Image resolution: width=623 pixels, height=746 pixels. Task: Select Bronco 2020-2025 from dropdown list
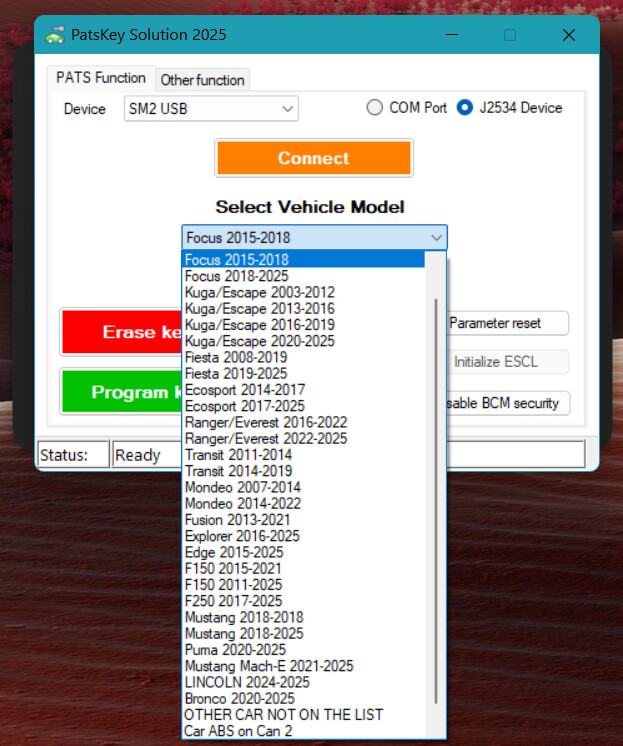pos(240,698)
